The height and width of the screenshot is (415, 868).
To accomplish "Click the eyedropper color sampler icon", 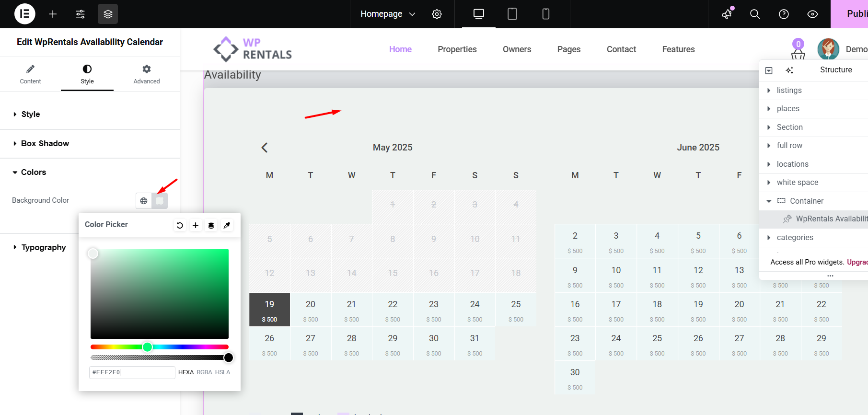I will coord(227,225).
